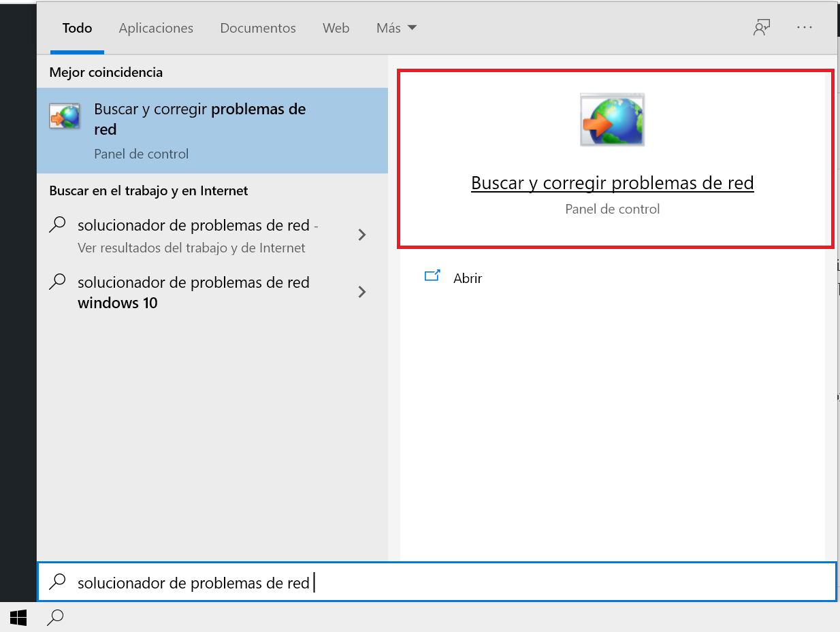
Task: Click the feedback person icon
Action: 761,28
